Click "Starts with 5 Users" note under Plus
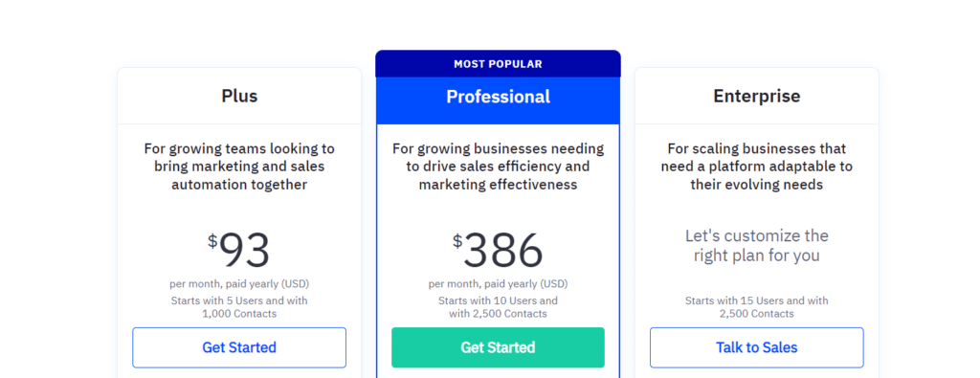The width and height of the screenshot is (980, 378). click(x=239, y=307)
